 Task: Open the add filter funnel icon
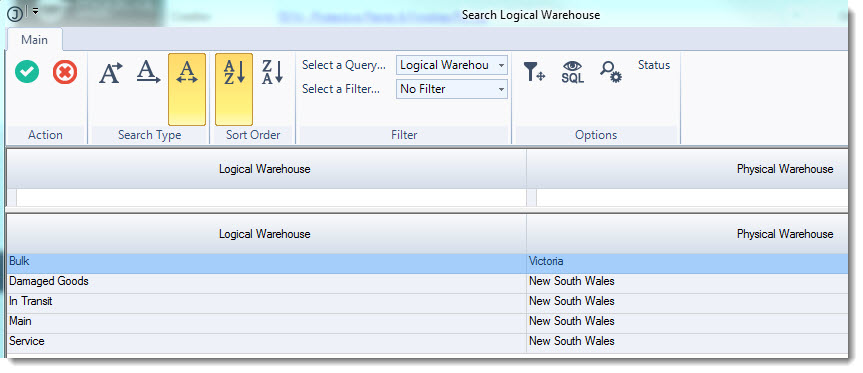(534, 72)
